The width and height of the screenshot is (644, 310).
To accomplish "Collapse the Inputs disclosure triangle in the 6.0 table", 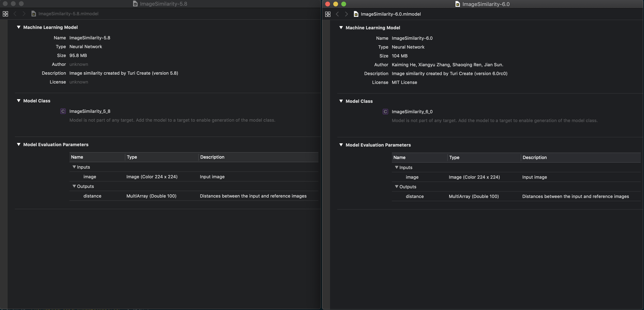I will [397, 167].
